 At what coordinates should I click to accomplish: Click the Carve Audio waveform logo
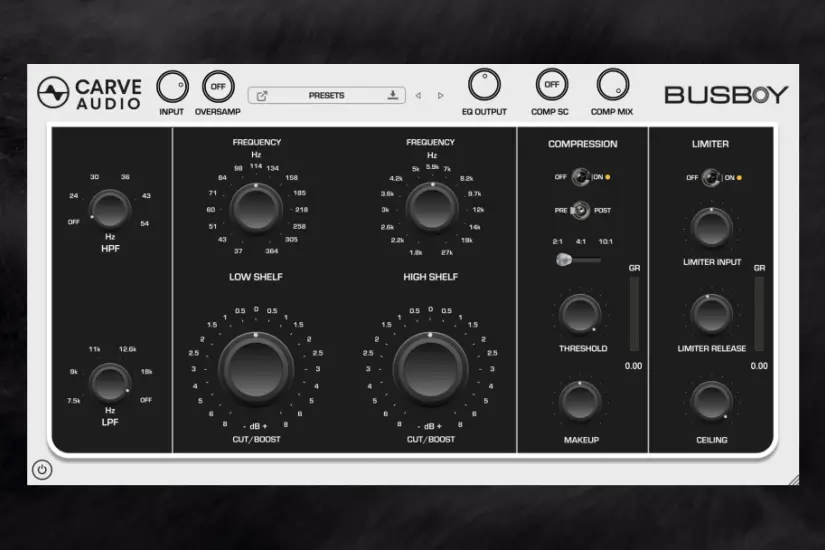tap(53, 93)
